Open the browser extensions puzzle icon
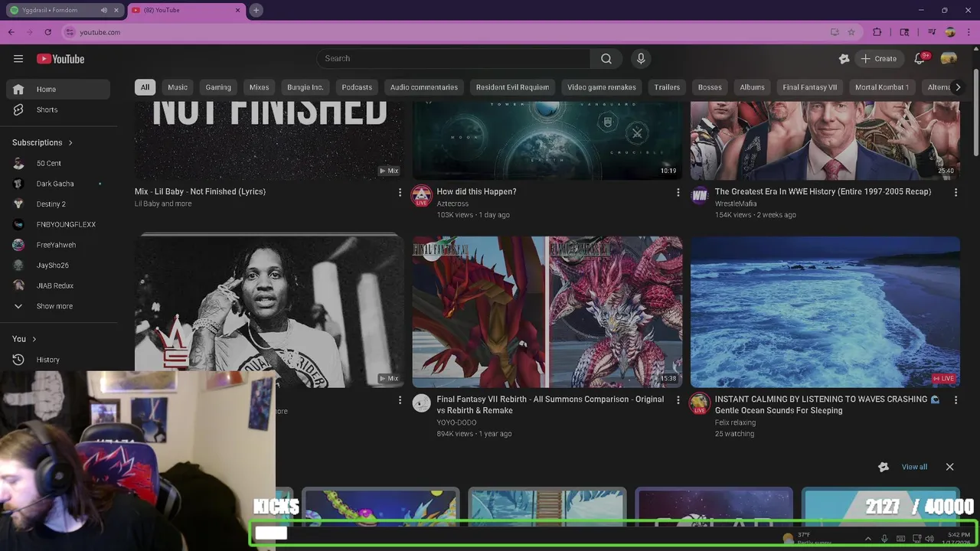 [877, 32]
